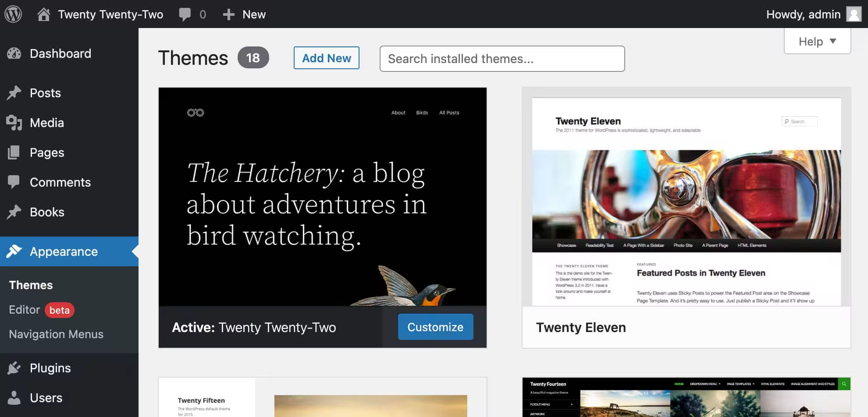Click the plus icon next to New
This screenshot has width=868, height=417.
tap(228, 14)
